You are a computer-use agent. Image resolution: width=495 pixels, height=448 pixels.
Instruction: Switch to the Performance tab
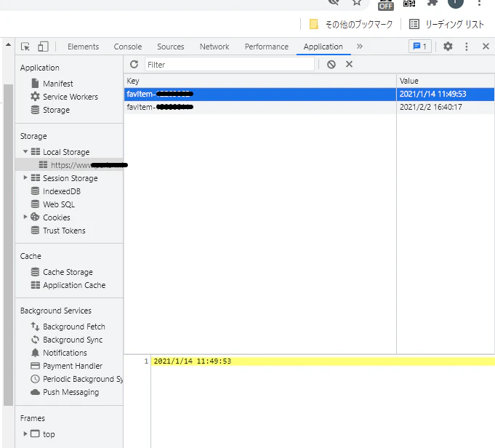tap(267, 47)
